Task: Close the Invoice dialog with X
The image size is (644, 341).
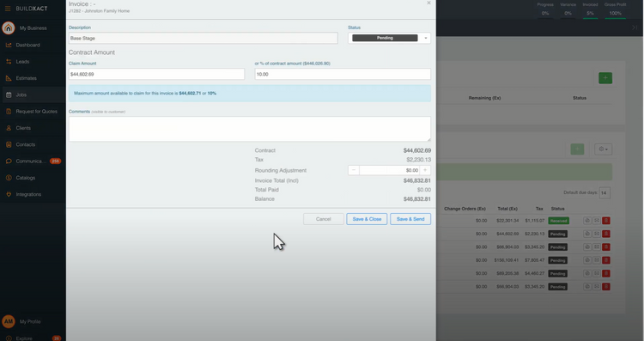Action: tap(428, 3)
